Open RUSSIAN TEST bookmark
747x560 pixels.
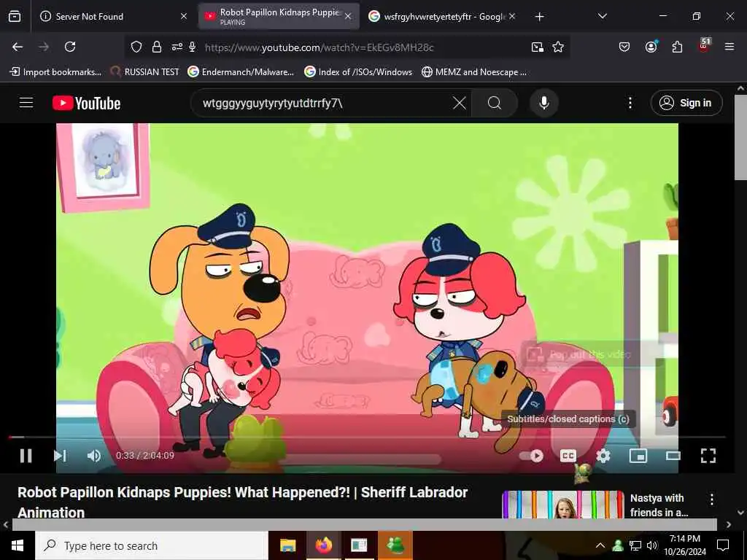(x=145, y=72)
